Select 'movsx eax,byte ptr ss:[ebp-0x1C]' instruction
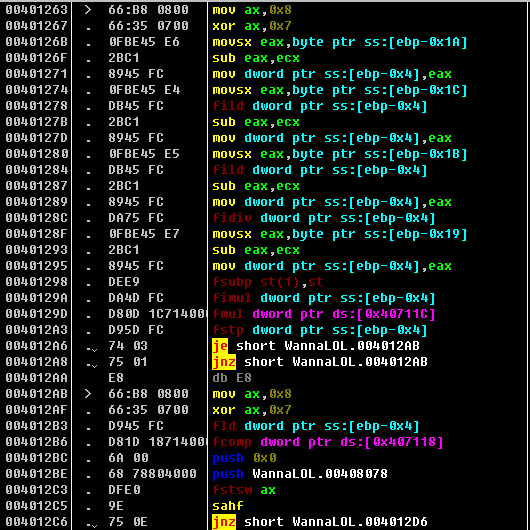Screen dimensions: 530x530 (340, 90)
